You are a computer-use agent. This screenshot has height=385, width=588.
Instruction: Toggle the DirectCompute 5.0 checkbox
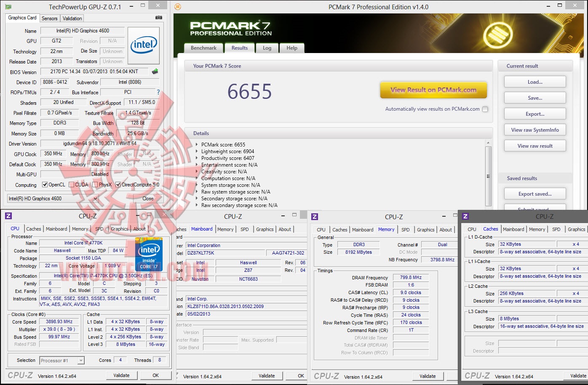point(118,185)
